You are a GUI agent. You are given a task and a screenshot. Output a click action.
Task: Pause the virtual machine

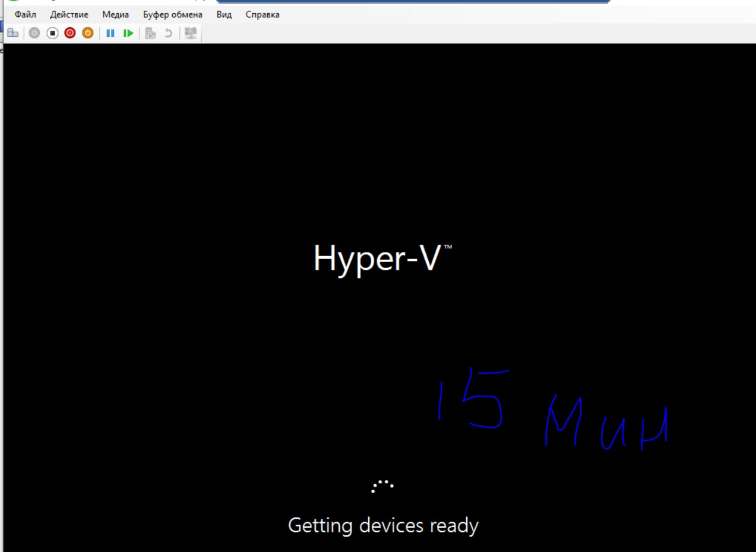coord(110,33)
